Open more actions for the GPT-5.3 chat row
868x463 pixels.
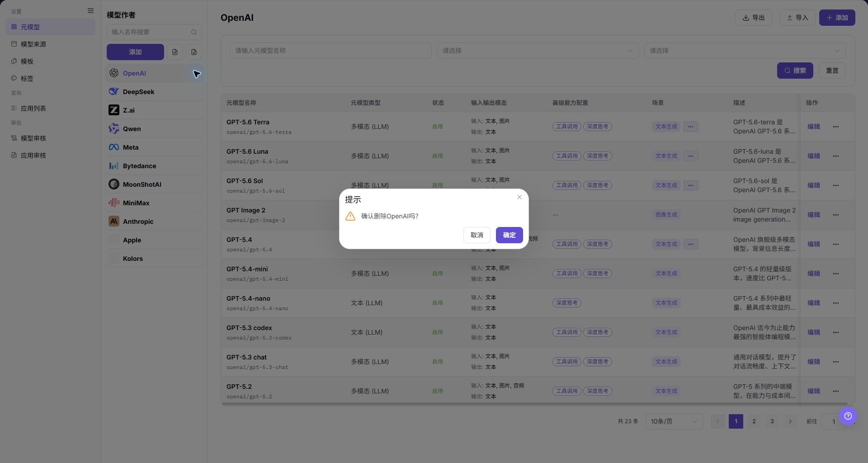click(x=836, y=362)
